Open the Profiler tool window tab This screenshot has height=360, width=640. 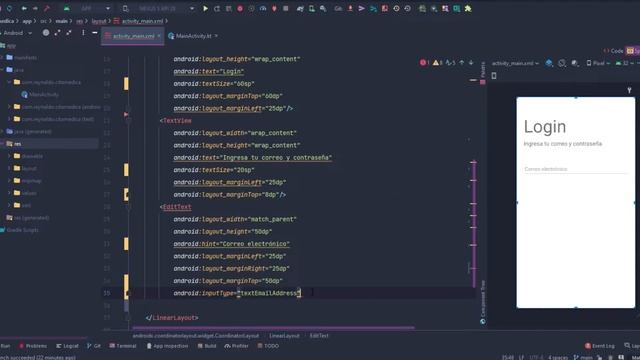pos(236,346)
